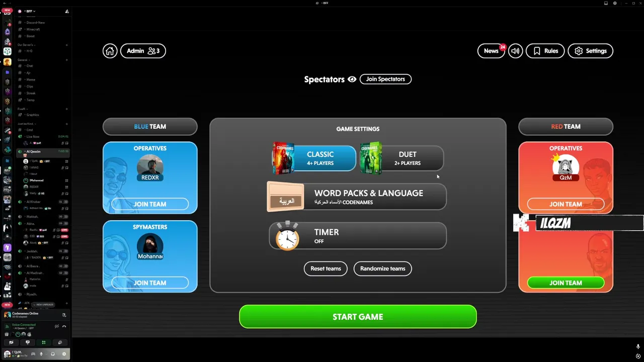Join the Live Now voice channel
The image size is (644, 362).
coord(33,137)
